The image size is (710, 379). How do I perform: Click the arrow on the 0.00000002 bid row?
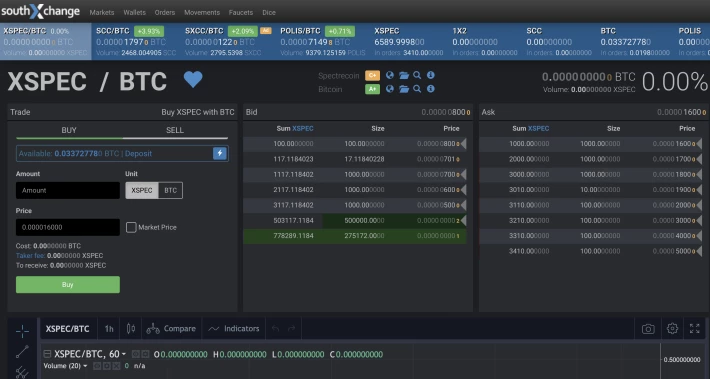click(463, 221)
